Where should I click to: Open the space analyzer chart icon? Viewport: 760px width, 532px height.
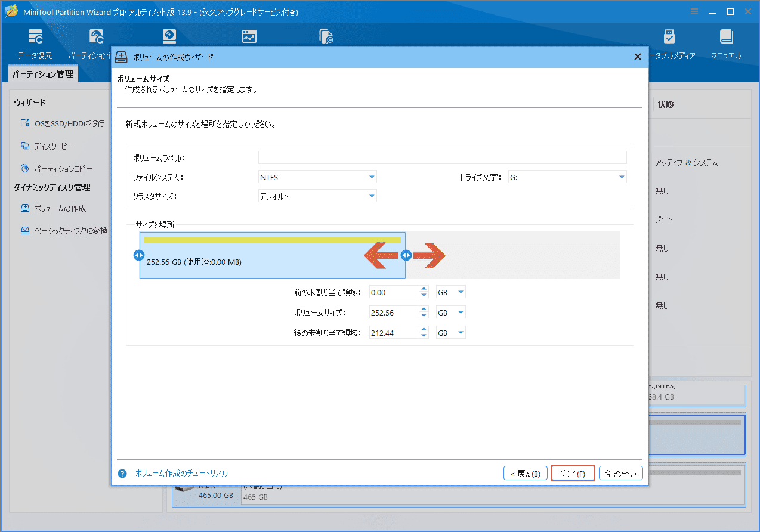tap(249, 36)
